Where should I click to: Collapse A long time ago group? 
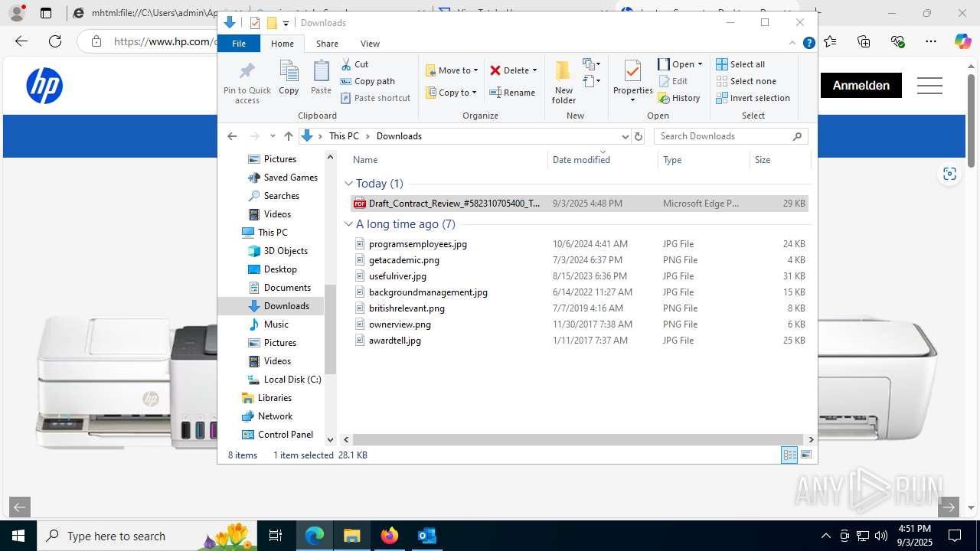[x=348, y=224]
